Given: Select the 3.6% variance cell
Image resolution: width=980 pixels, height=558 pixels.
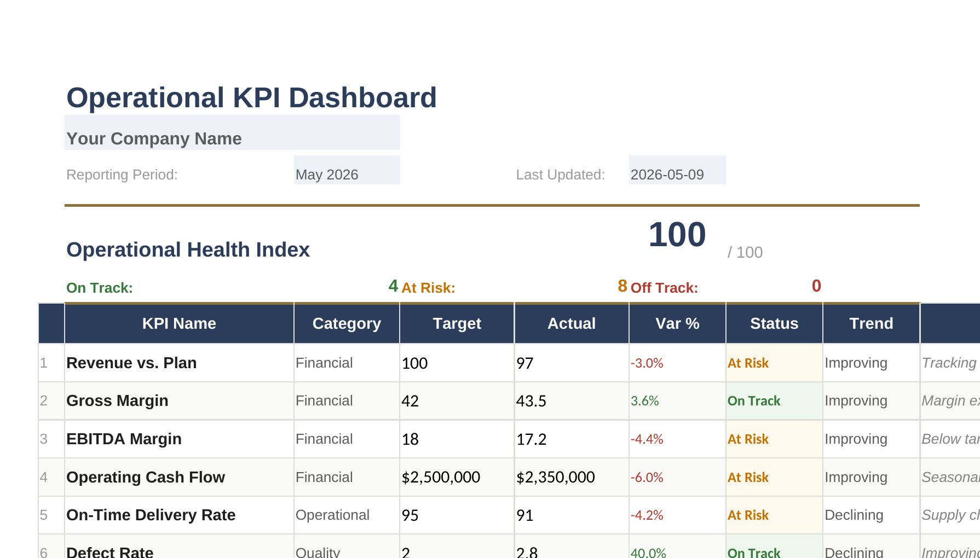Looking at the screenshot, I should [677, 400].
